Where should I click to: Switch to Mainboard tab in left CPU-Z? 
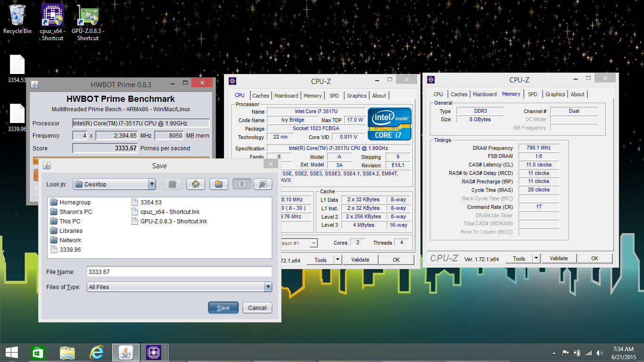(x=286, y=96)
